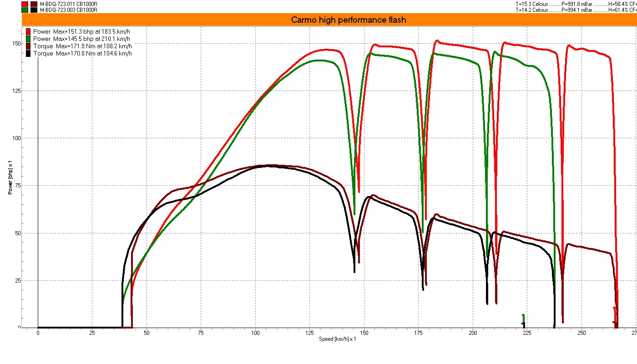Click the 200 tick label on speed axis
637x364 pixels.
tap(473, 333)
